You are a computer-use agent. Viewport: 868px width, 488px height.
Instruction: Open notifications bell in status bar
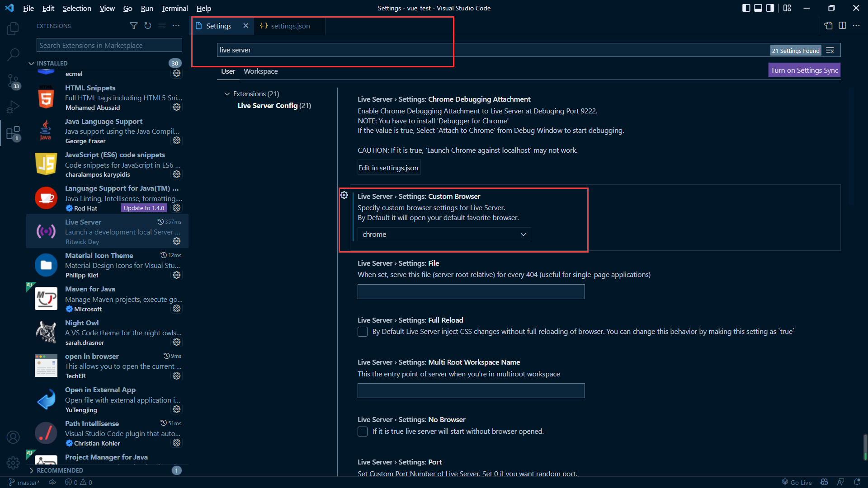click(x=857, y=482)
